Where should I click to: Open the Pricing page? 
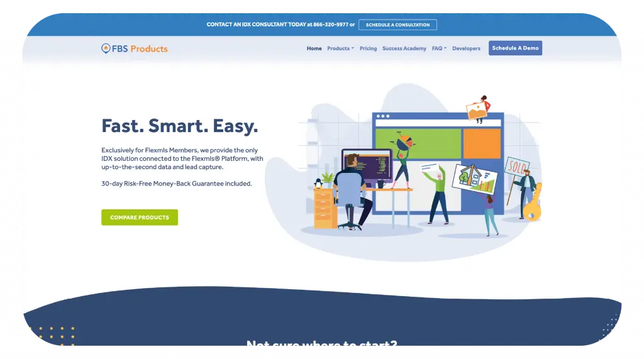pyautogui.click(x=368, y=48)
